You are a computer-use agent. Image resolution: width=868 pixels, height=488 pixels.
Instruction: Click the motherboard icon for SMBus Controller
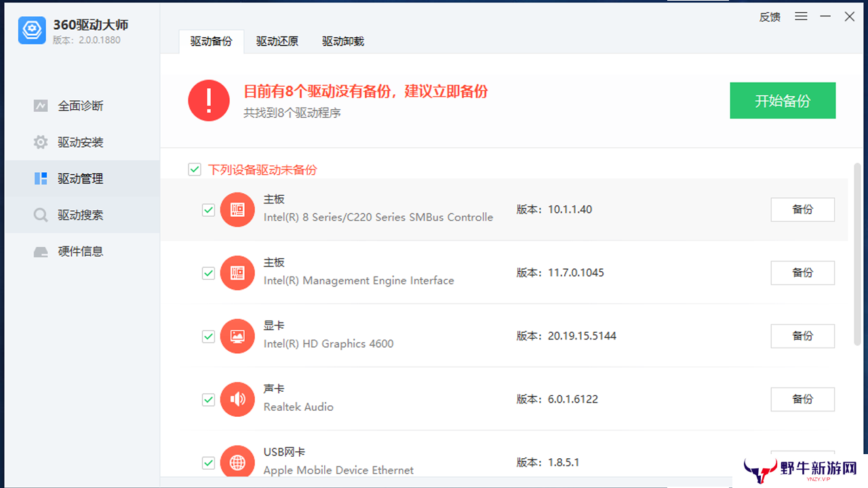pos(237,209)
